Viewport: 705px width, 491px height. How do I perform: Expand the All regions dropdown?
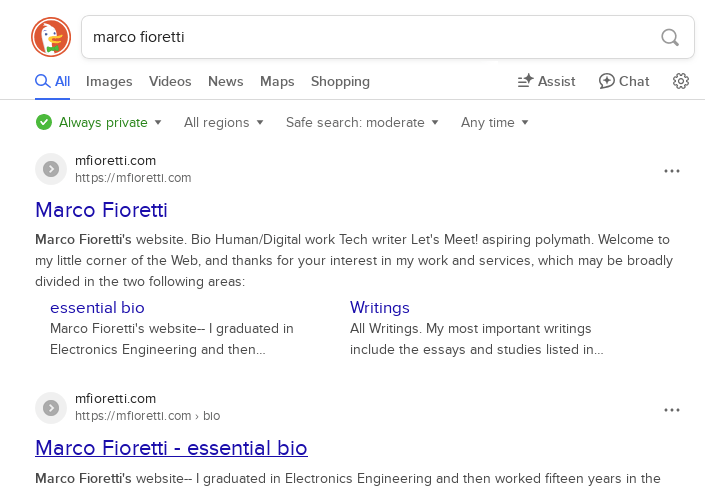pyautogui.click(x=223, y=122)
